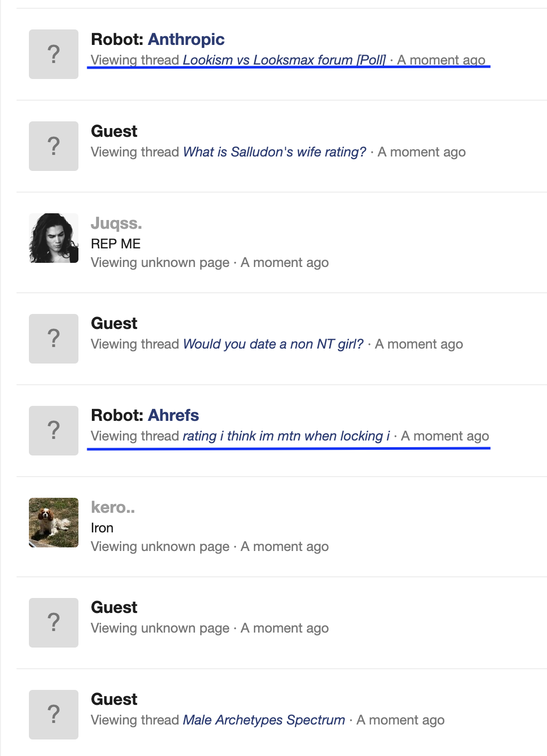Open the Ahrefs robot name link
The width and height of the screenshot is (547, 756).
(173, 415)
